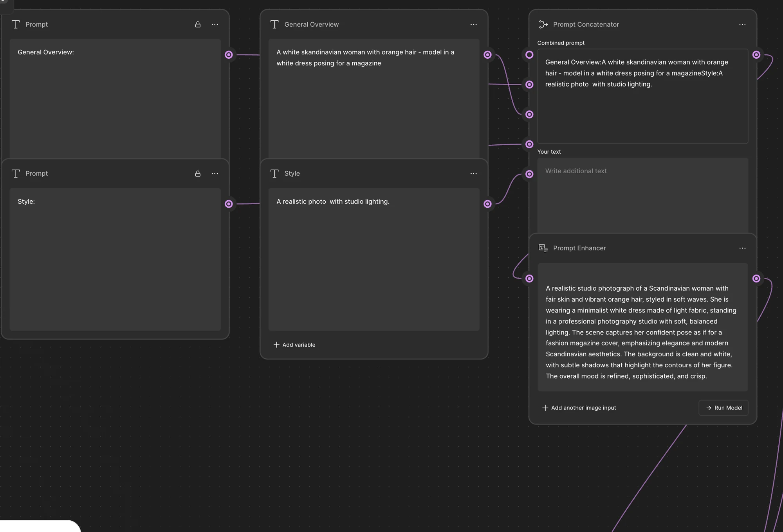Open the three-dot menu of the 'General Overview:' Prompt node
This screenshot has width=783, height=532.
215,24
